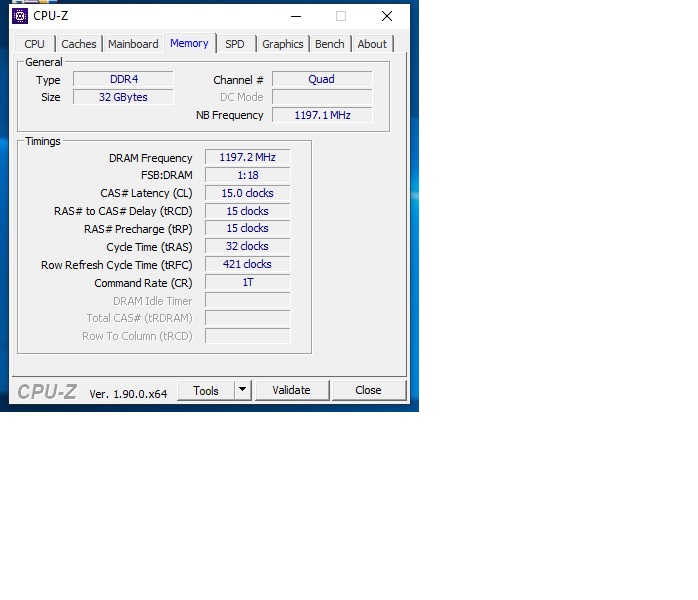Click DRAM Frequency value 1197.2 MHz
This screenshot has height=600, width=698.
pyautogui.click(x=248, y=157)
